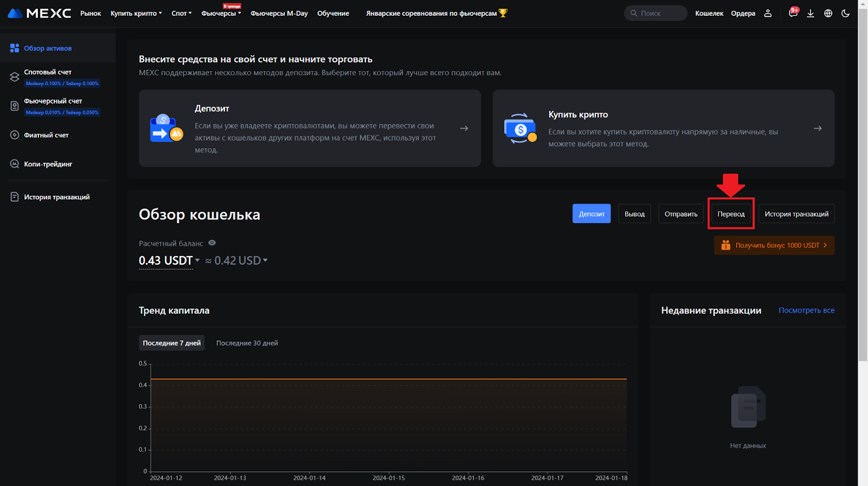Screen dimensions: 868x486
Task: Open notifications with 9+ badge
Action: 793,13
